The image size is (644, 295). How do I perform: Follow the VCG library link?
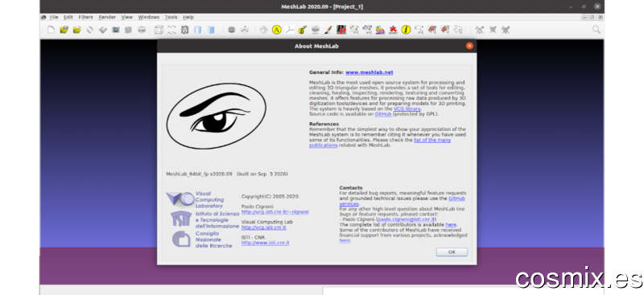tap(407, 109)
